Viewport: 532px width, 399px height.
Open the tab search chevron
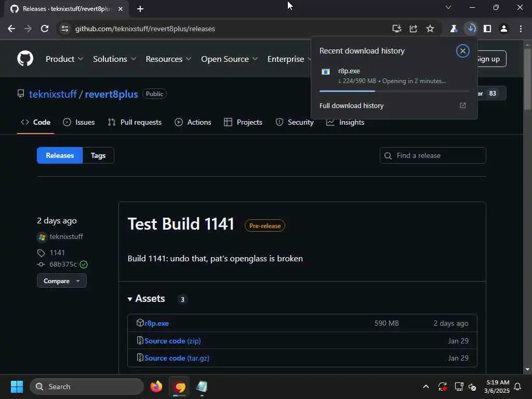(x=448, y=7)
